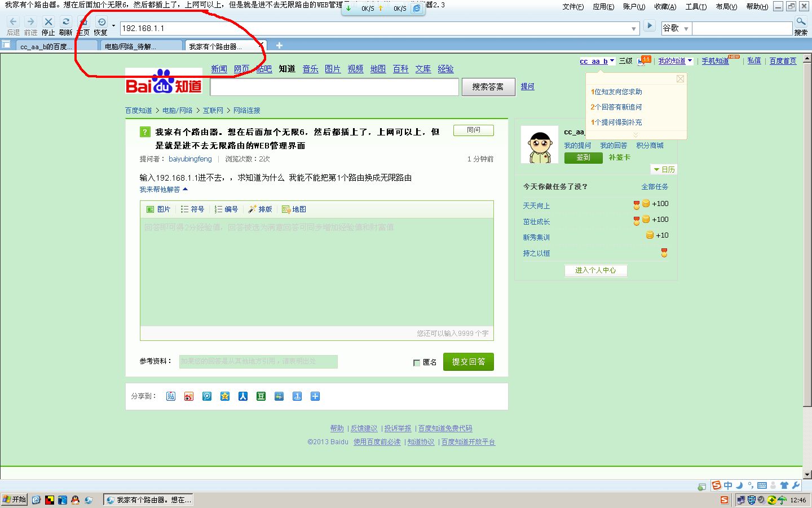Open the Windows 开始 start button
The image size is (812, 508).
tap(14, 500)
